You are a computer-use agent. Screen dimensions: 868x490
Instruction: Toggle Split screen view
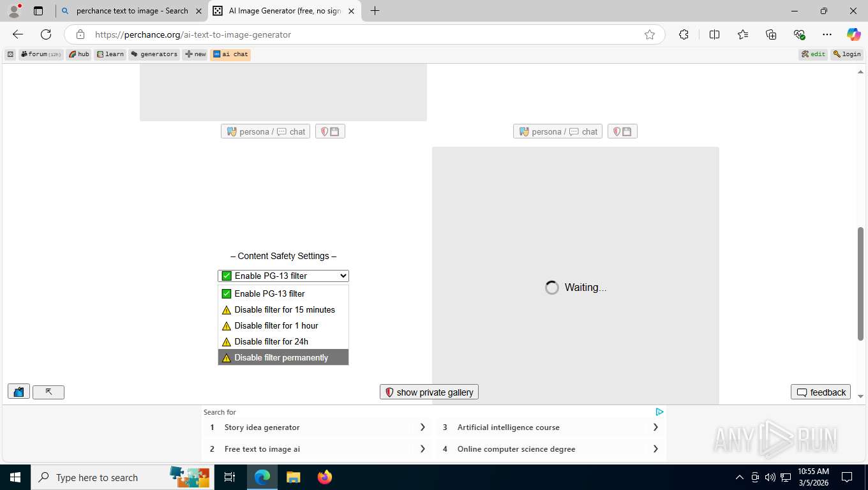(715, 34)
